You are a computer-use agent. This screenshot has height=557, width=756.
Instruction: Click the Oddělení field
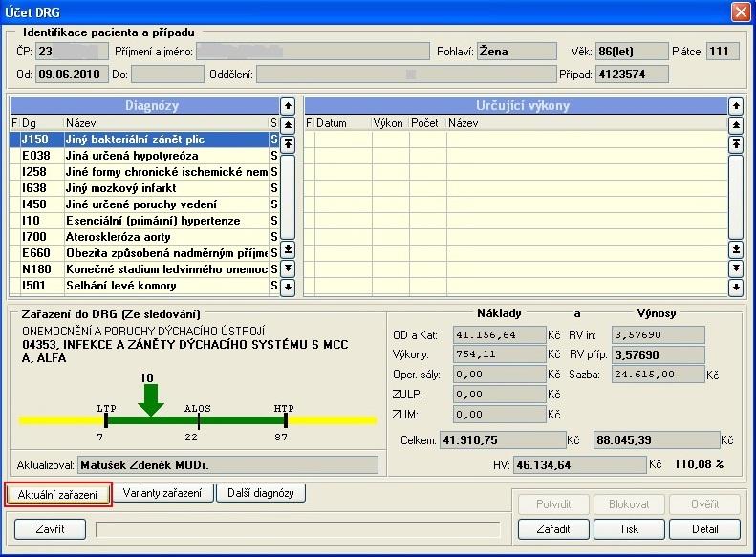[406, 75]
